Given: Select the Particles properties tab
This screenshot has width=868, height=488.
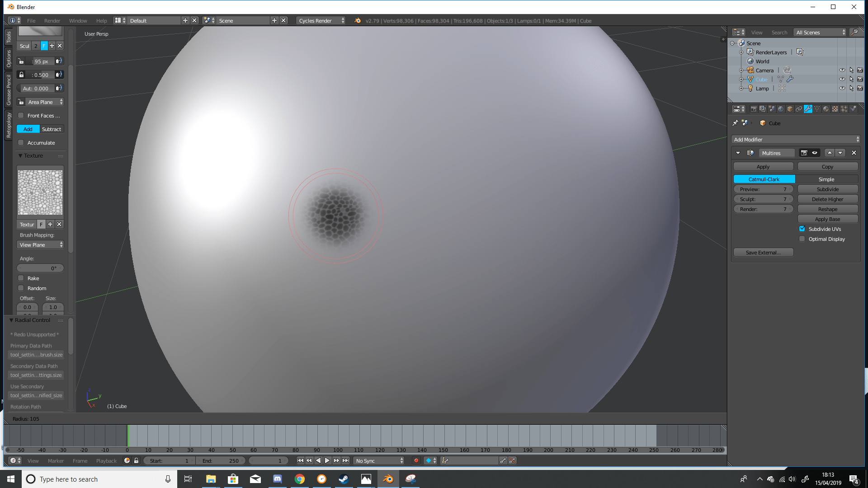Looking at the screenshot, I should click(844, 108).
